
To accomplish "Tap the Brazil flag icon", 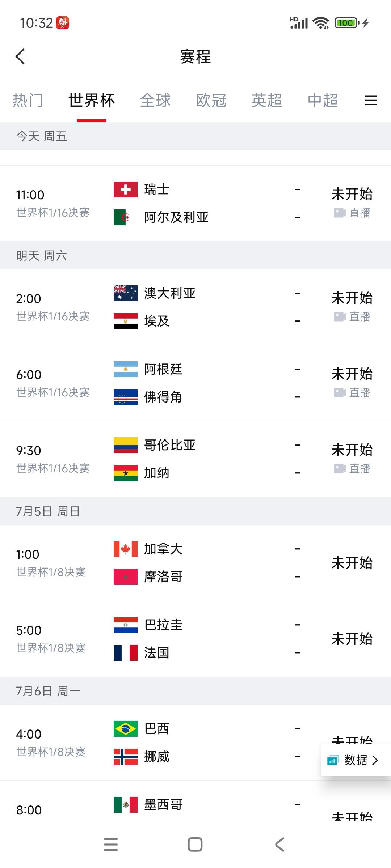I will click(x=126, y=729).
